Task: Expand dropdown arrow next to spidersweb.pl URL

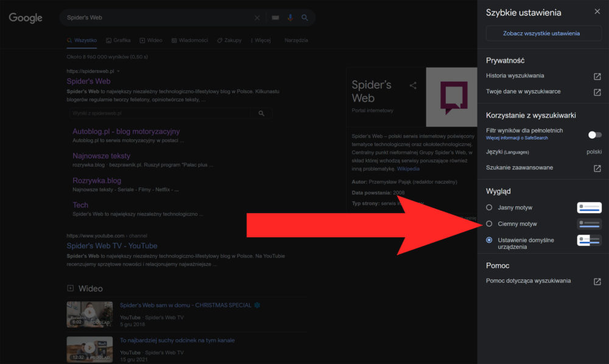Action: tap(118, 71)
